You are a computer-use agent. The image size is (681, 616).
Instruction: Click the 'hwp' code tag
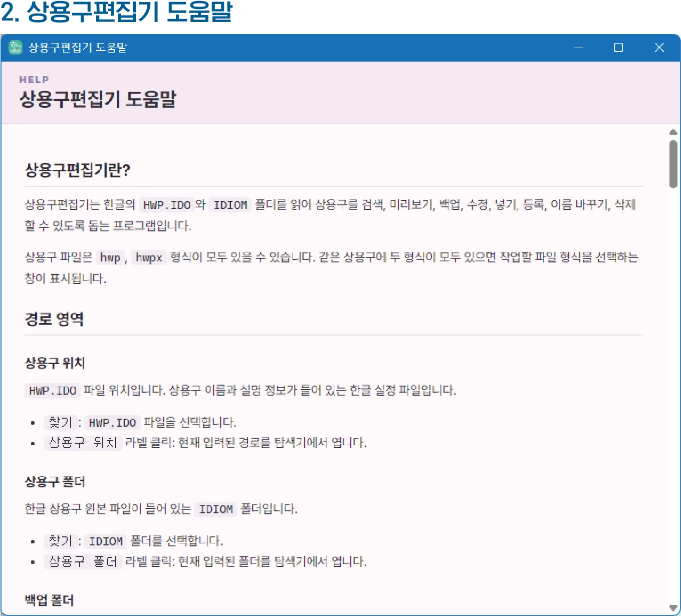point(110,257)
